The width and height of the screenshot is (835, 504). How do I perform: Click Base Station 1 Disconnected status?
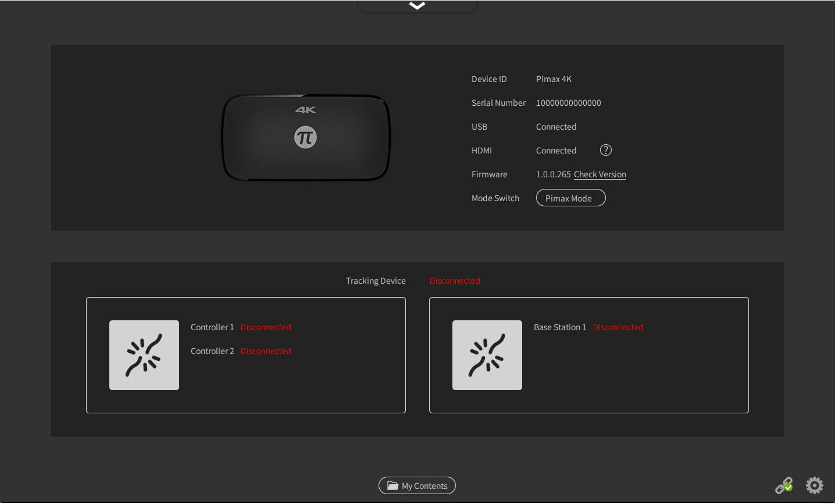618,327
